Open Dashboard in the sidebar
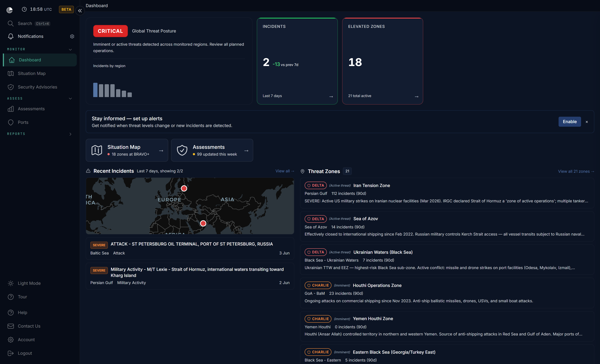This screenshot has width=600, height=364. (x=40, y=60)
